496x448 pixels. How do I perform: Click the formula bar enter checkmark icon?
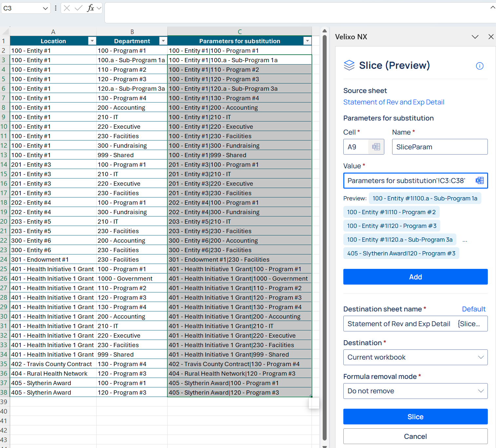(78, 8)
